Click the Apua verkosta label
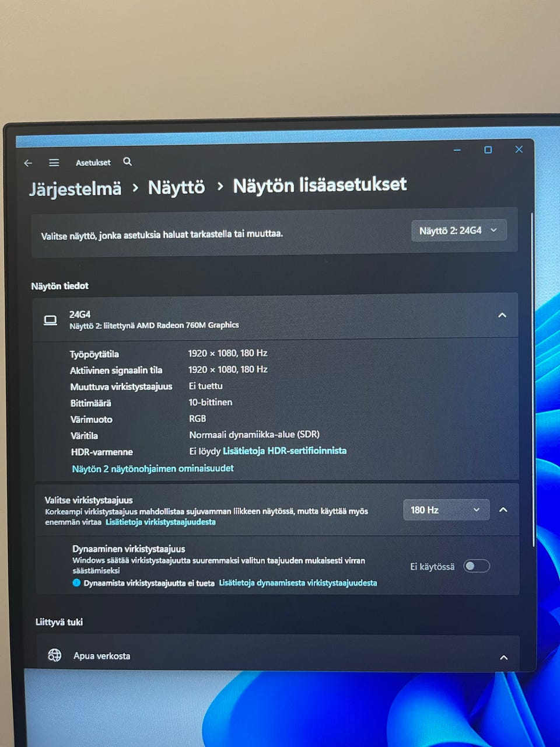 point(102,656)
